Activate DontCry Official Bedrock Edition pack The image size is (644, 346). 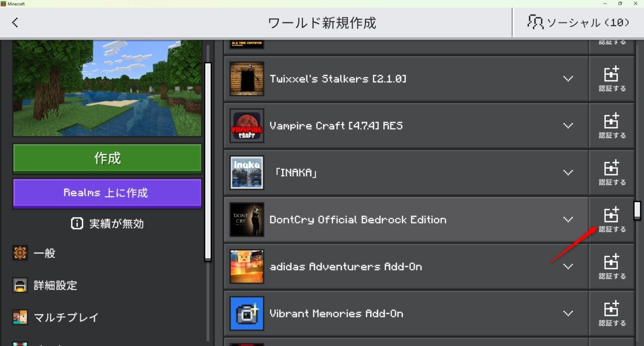(612, 220)
